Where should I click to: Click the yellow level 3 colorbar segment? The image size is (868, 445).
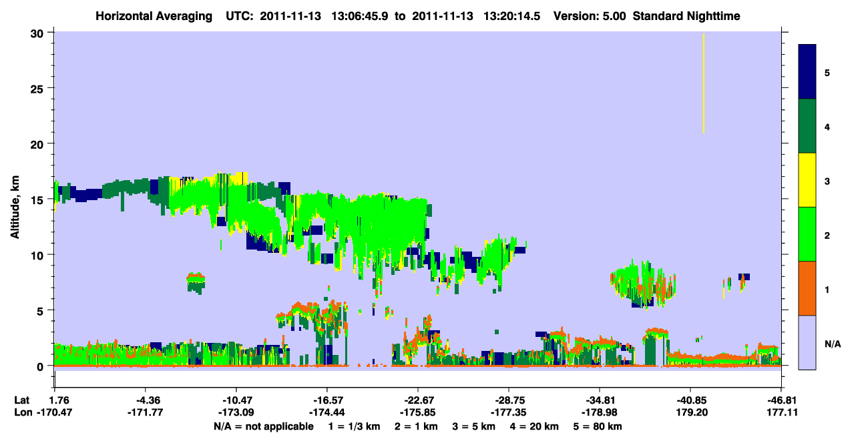tap(807, 180)
